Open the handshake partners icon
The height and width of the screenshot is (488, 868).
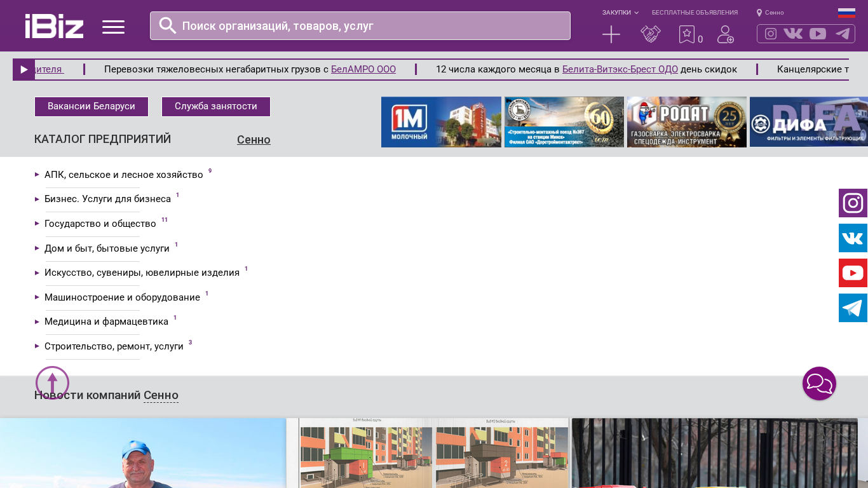tap(651, 34)
